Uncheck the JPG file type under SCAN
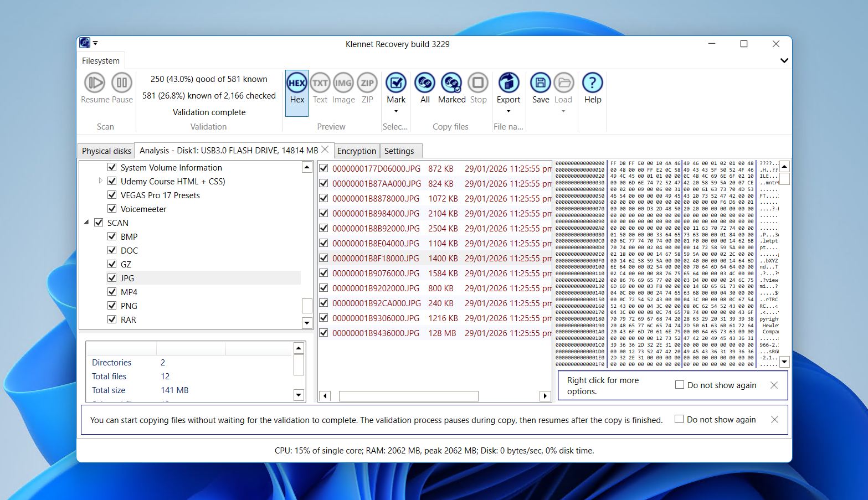The width and height of the screenshot is (868, 500). (112, 277)
